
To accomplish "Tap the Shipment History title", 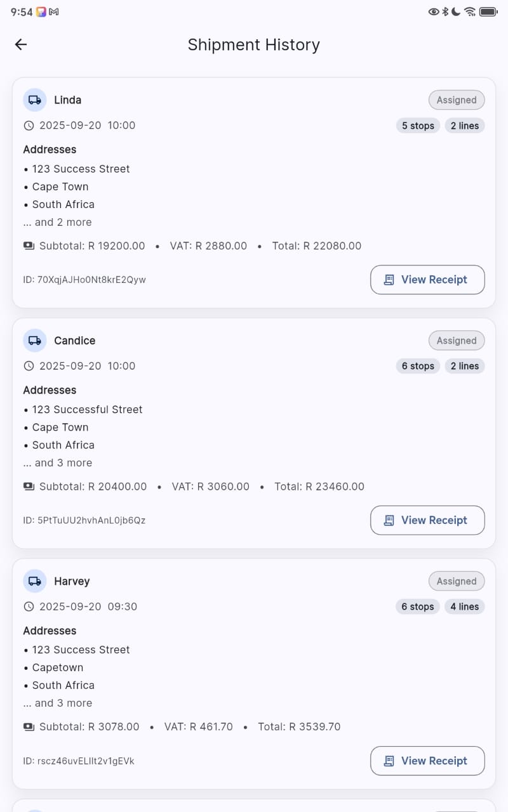I will click(x=253, y=45).
